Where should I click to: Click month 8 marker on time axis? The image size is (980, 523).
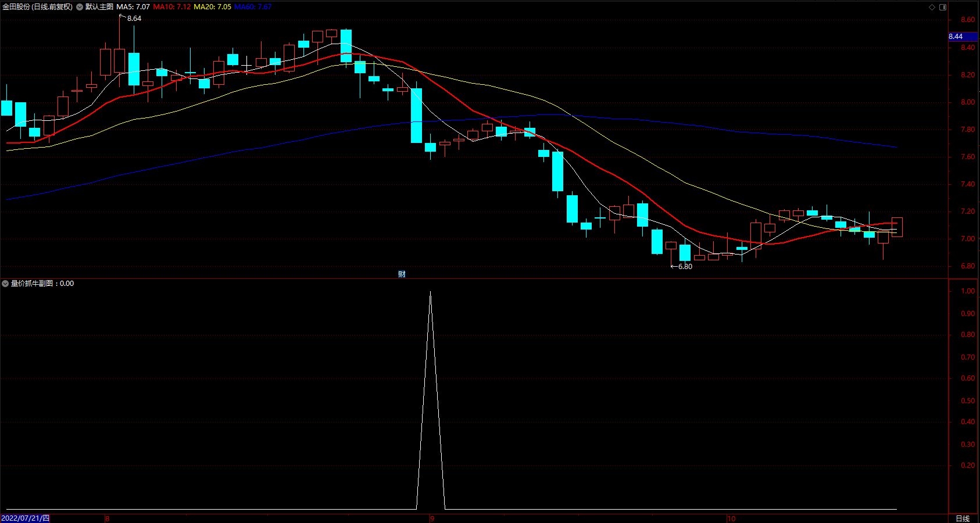pos(108,519)
